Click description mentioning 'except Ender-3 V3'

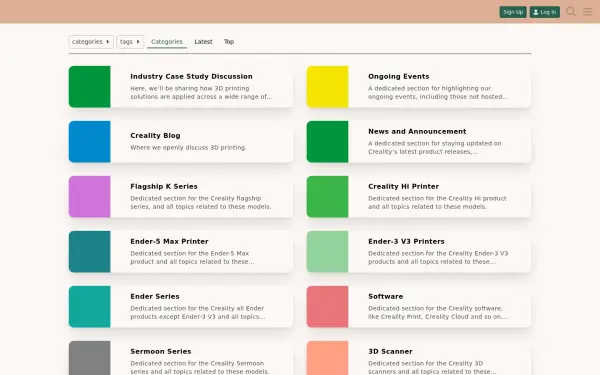point(197,312)
